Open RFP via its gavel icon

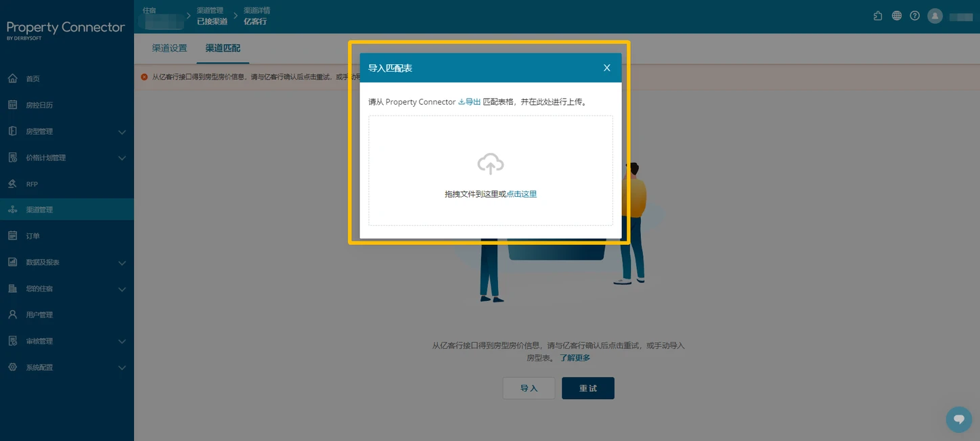coord(12,184)
